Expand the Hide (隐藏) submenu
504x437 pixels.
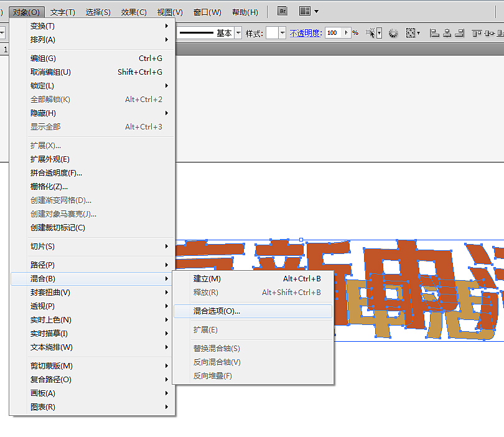(93, 113)
